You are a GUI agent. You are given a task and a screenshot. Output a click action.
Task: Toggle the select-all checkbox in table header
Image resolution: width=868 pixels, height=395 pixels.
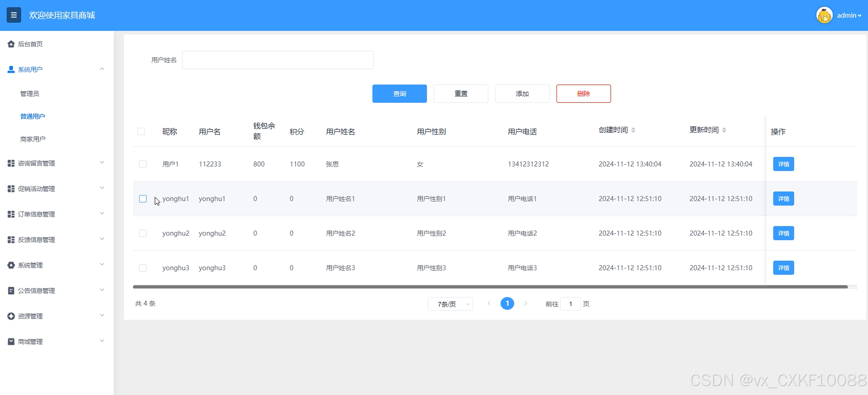tap(141, 132)
